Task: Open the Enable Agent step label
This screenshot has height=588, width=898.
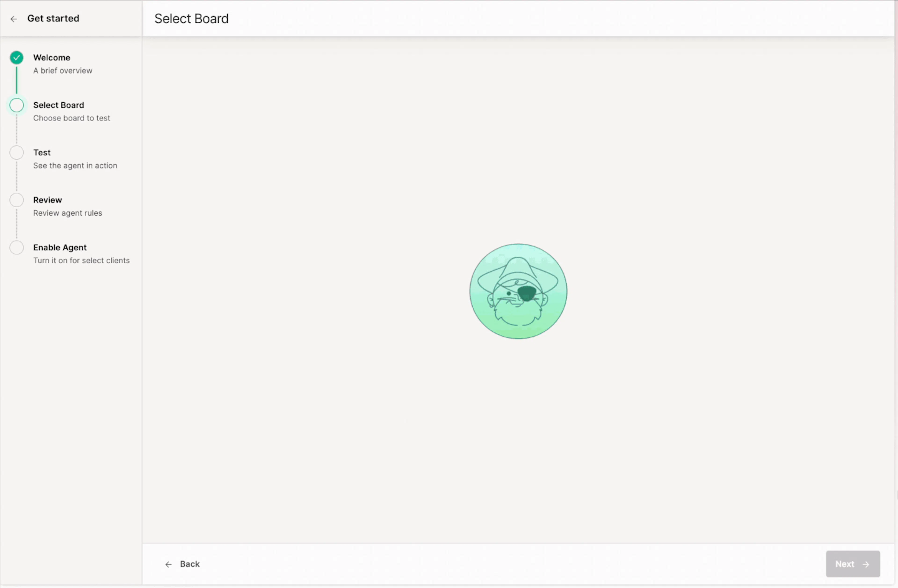Action: (60, 248)
